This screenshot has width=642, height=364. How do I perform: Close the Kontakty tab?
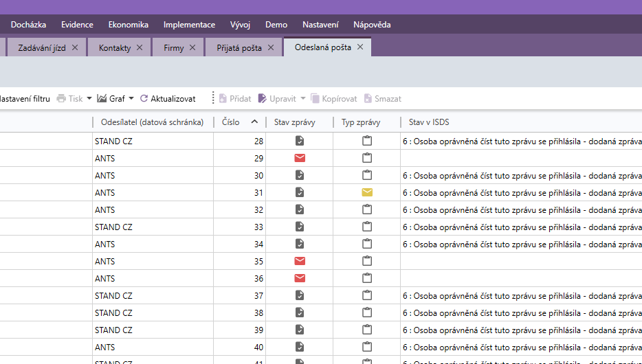(x=140, y=47)
